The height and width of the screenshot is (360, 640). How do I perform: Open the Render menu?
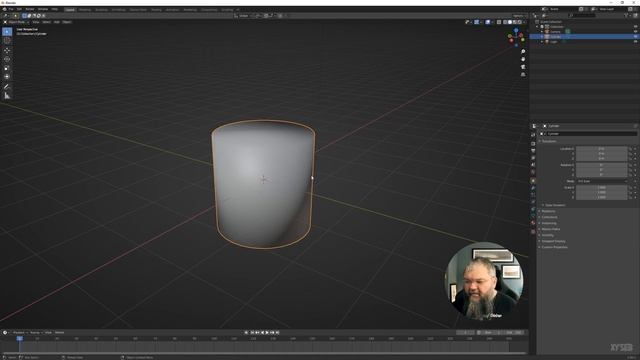point(30,9)
